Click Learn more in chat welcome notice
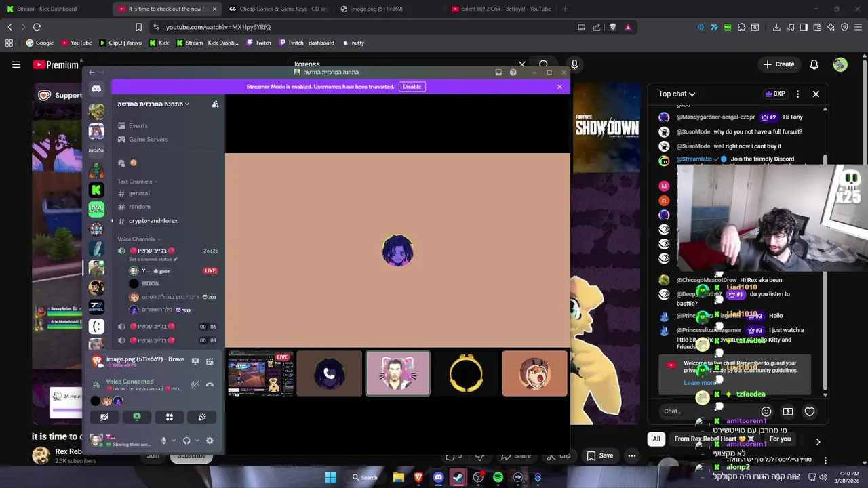The image size is (868, 488). click(700, 383)
